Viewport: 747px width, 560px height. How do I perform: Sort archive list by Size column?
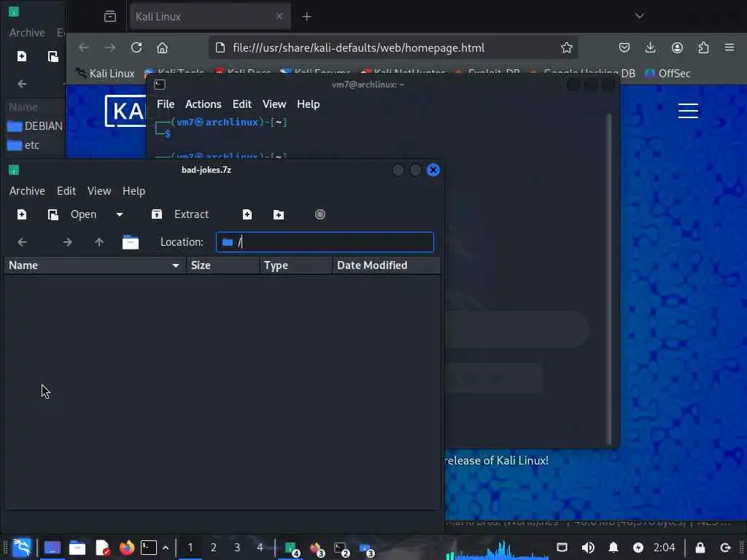[222, 265]
